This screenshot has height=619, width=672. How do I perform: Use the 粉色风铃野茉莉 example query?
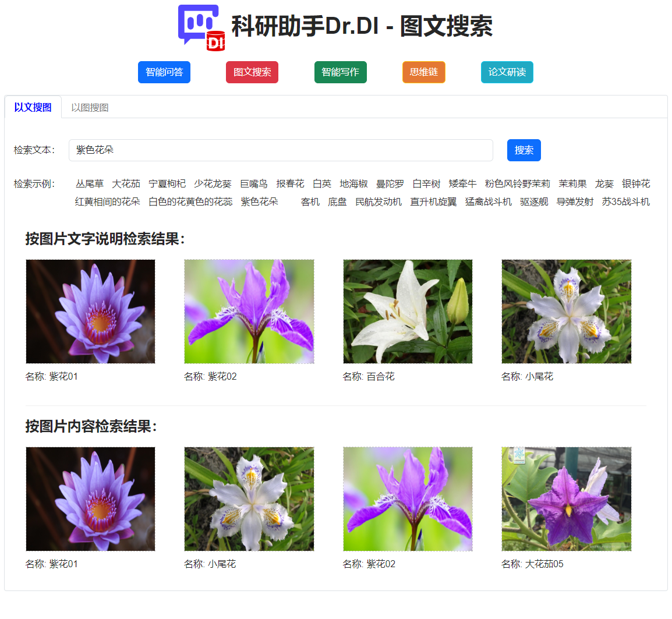[x=518, y=184]
